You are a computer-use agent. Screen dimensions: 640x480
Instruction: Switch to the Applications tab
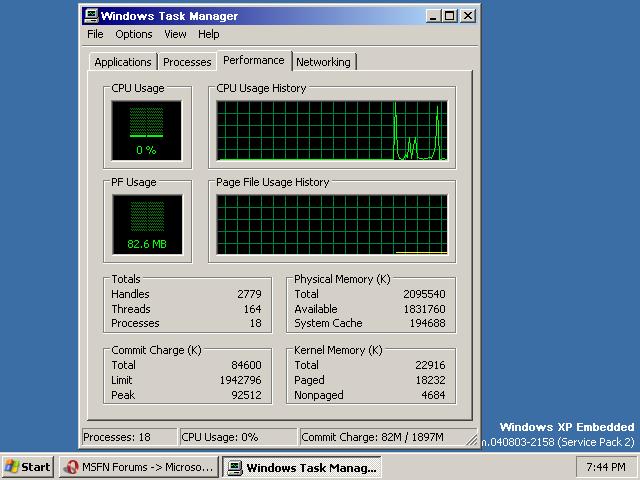click(123, 62)
